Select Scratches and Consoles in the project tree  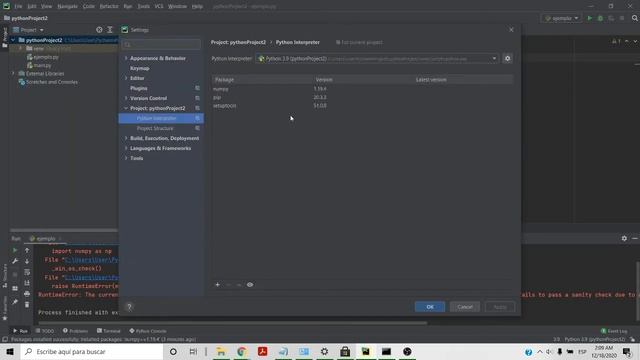tap(51, 82)
